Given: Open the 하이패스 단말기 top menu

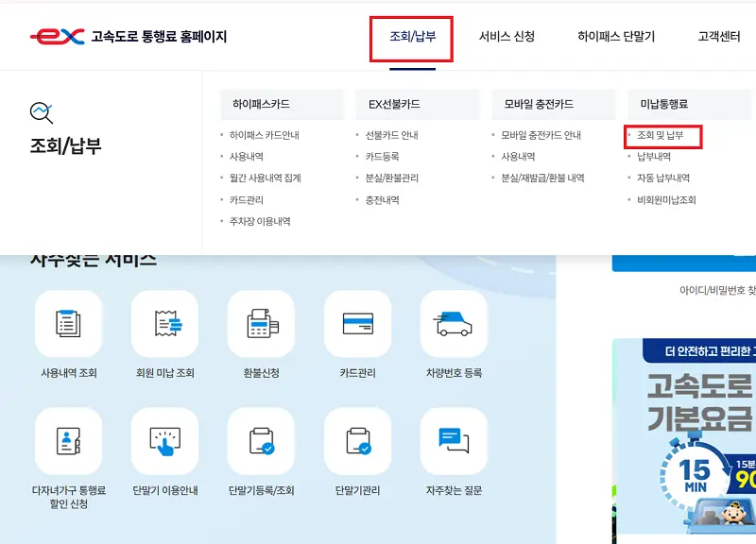Looking at the screenshot, I should [616, 37].
